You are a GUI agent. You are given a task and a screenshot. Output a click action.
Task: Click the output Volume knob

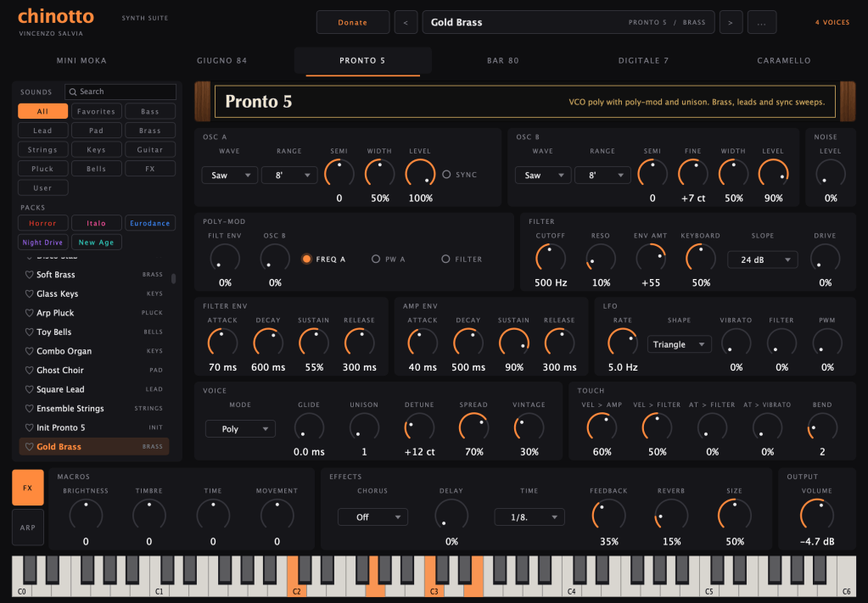click(x=816, y=515)
